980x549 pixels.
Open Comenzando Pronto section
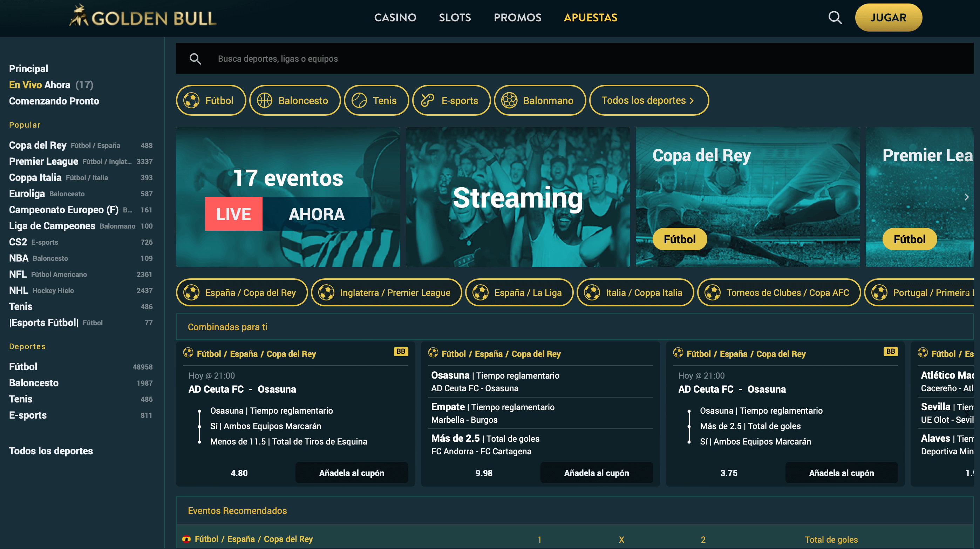click(54, 101)
